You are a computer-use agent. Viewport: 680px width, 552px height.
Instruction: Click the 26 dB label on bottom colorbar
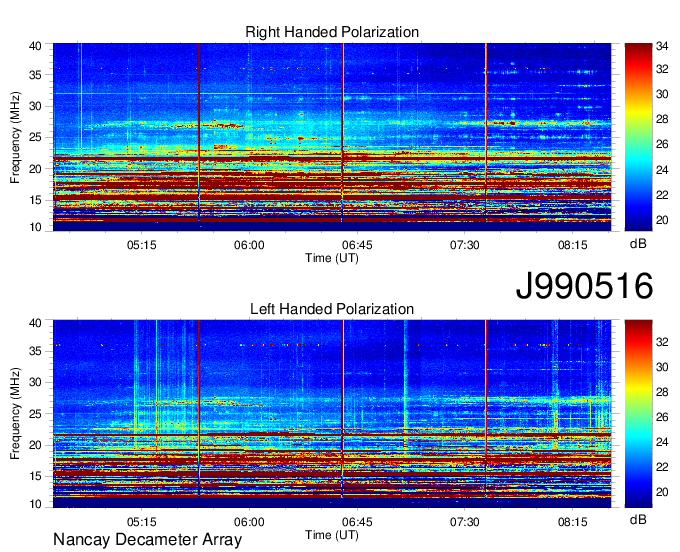tap(662, 417)
